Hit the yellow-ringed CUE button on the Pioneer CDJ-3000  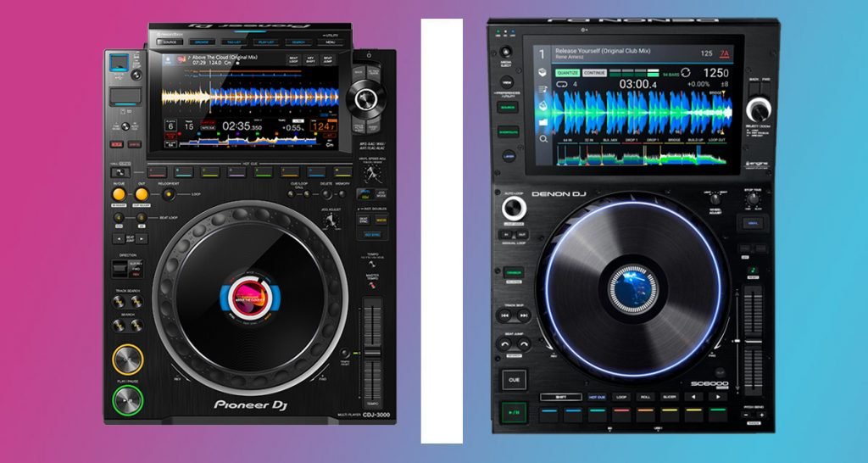point(128,360)
